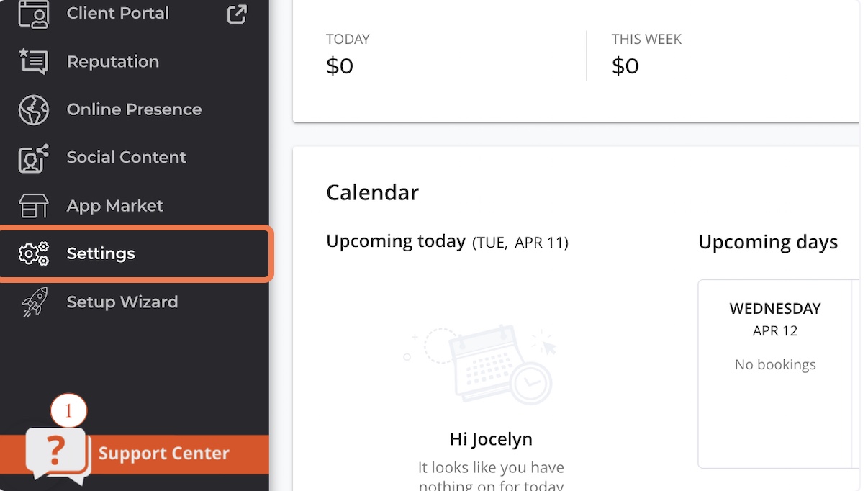The width and height of the screenshot is (868, 491).
Task: Open Settings from the sidebar
Action: click(x=101, y=253)
